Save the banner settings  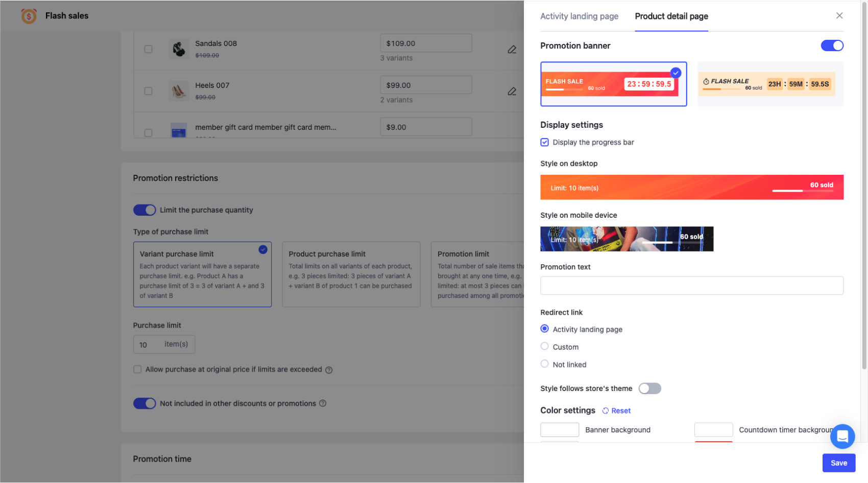tap(838, 463)
